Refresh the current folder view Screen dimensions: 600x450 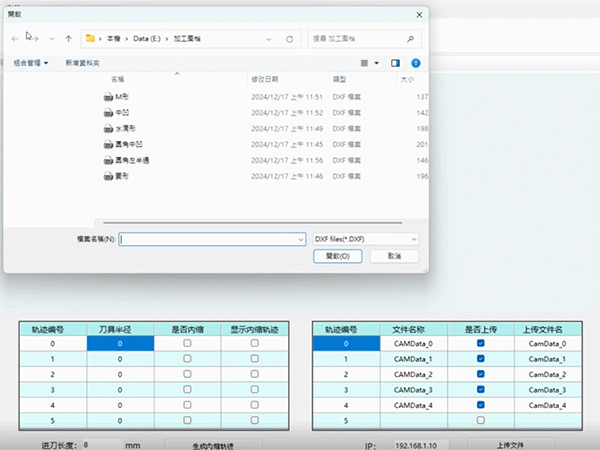click(290, 38)
